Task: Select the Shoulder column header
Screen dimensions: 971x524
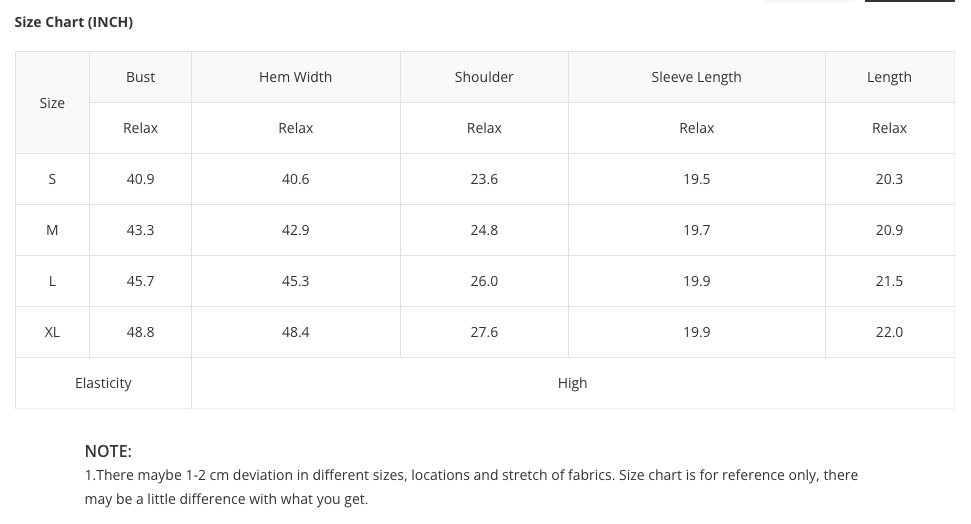Action: point(484,77)
